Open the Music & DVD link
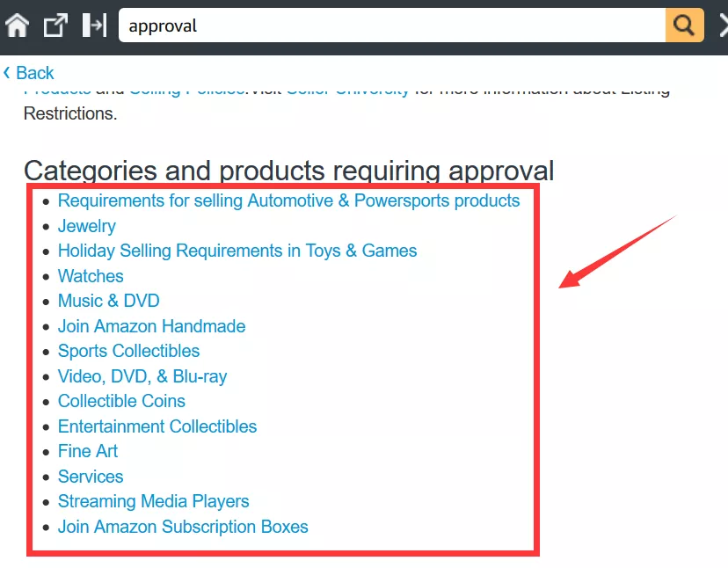 (109, 301)
